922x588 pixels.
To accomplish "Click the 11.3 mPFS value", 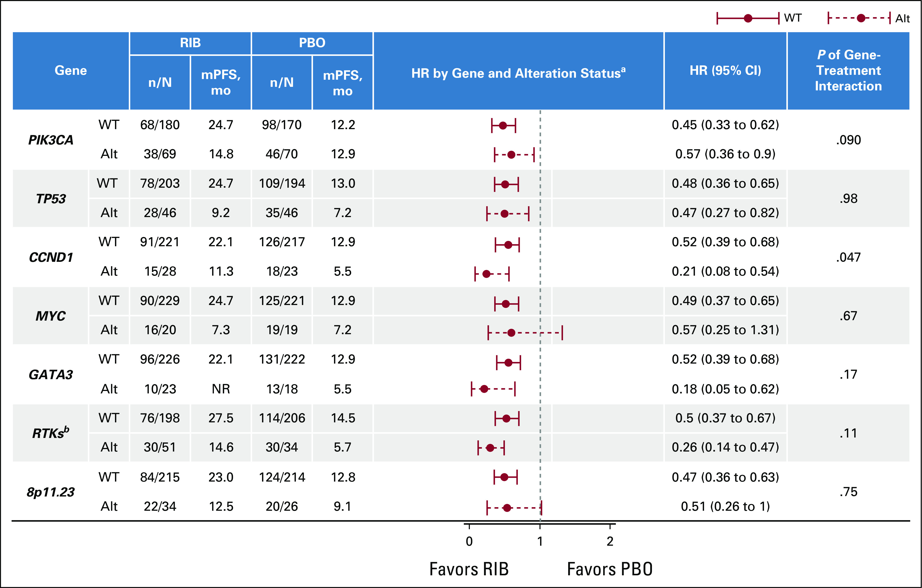I will (x=221, y=271).
